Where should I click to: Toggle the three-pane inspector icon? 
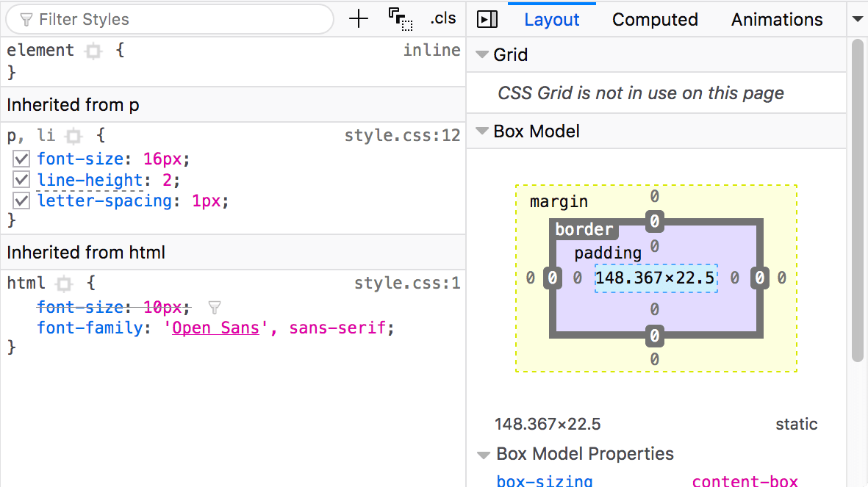487,19
